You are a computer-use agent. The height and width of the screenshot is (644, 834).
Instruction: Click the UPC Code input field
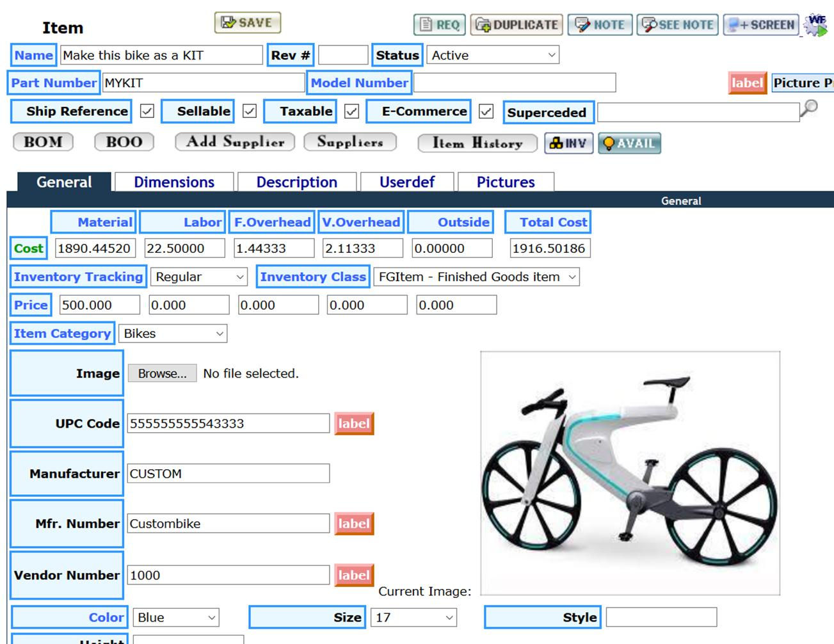point(228,424)
